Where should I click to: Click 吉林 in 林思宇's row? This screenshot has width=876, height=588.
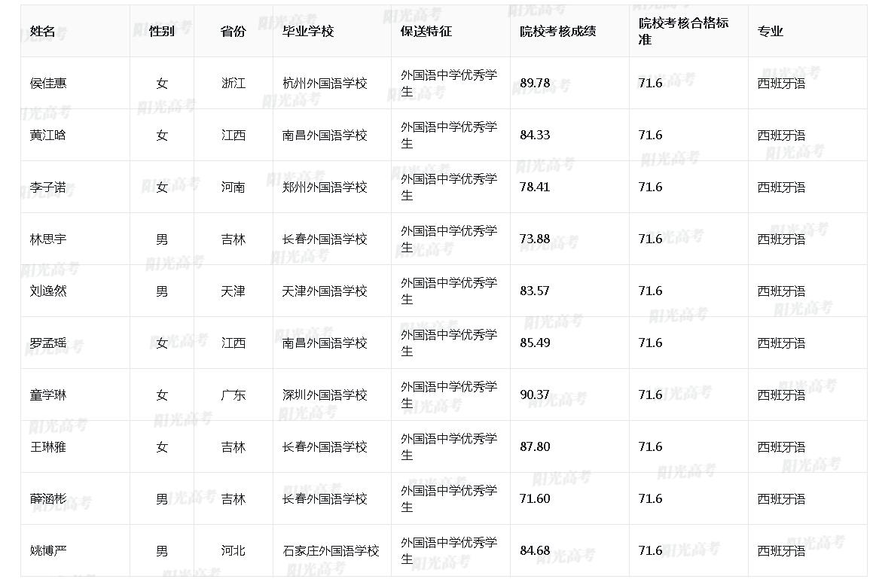point(233,239)
